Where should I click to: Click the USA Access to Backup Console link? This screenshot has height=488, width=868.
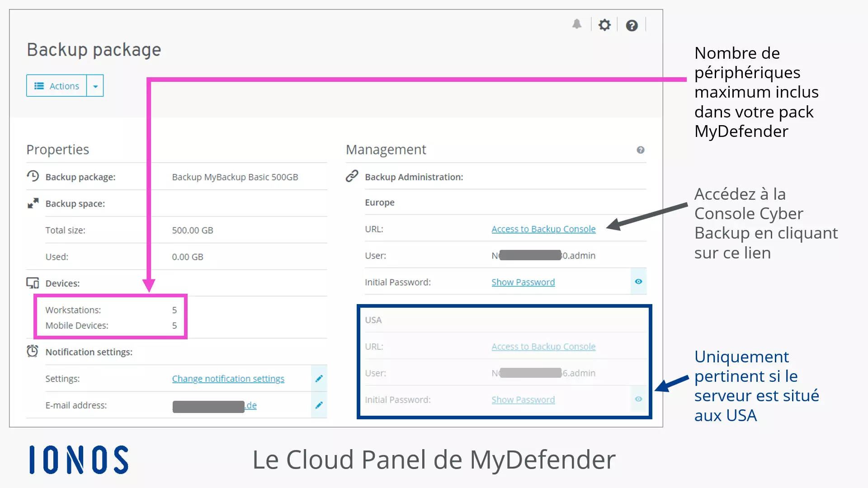click(x=543, y=346)
